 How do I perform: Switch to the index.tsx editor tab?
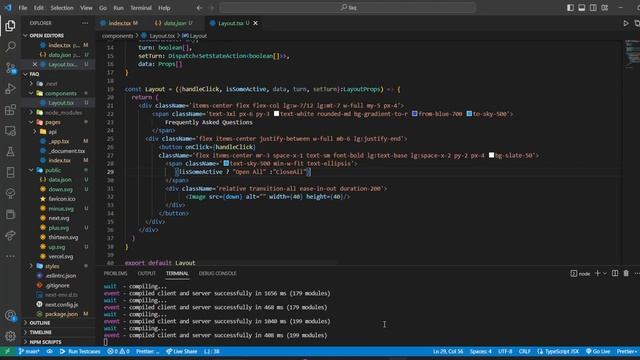pos(120,23)
